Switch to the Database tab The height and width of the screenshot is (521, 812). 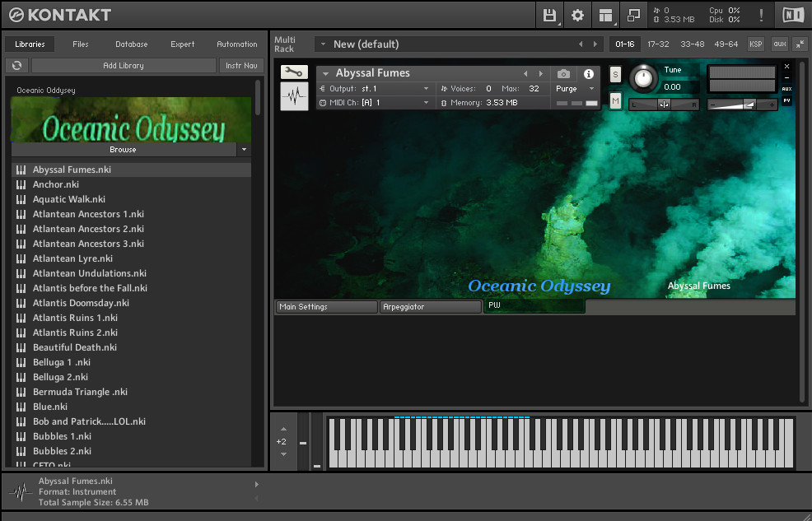pyautogui.click(x=132, y=44)
